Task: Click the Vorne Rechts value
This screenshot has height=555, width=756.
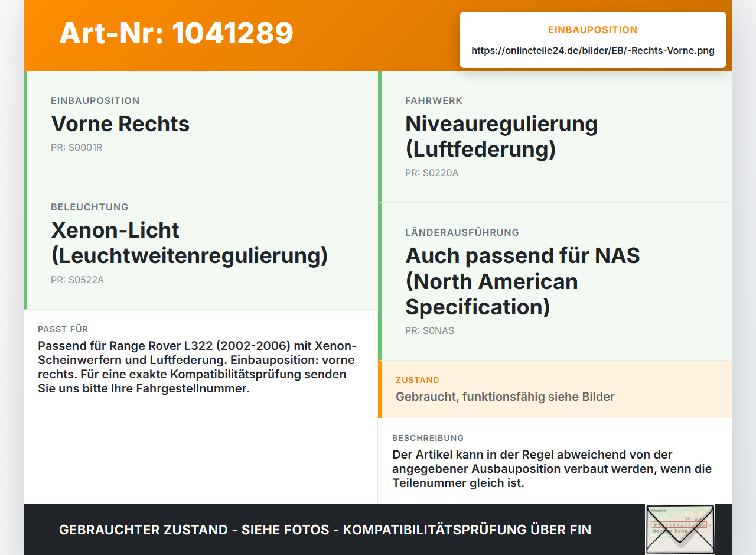Action: pos(120,124)
